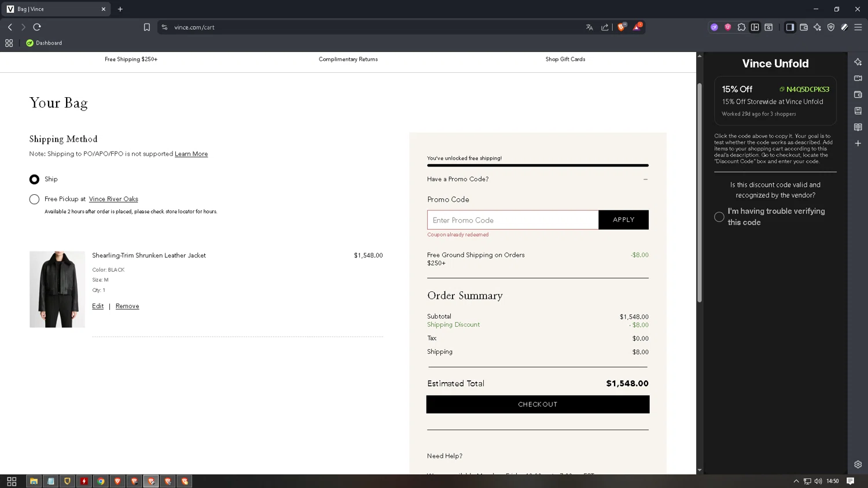
Task: Add new item with sidebar plus icon
Action: pyautogui.click(x=858, y=143)
